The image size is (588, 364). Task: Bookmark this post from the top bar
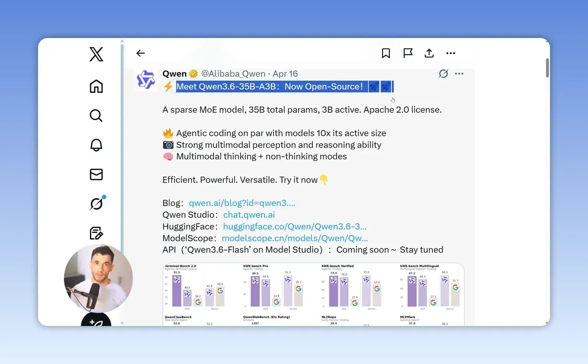click(x=386, y=53)
